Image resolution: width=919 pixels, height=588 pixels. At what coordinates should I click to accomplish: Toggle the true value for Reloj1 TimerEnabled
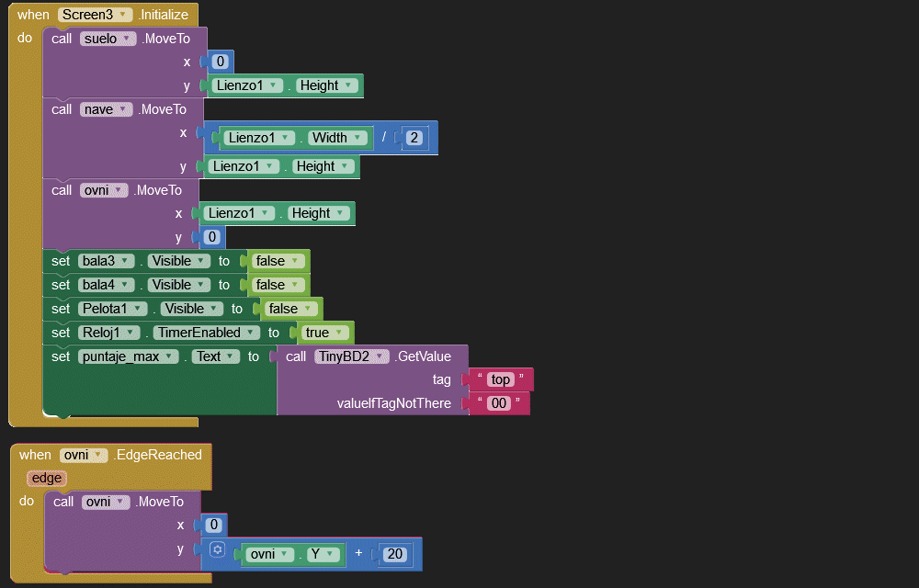322,333
